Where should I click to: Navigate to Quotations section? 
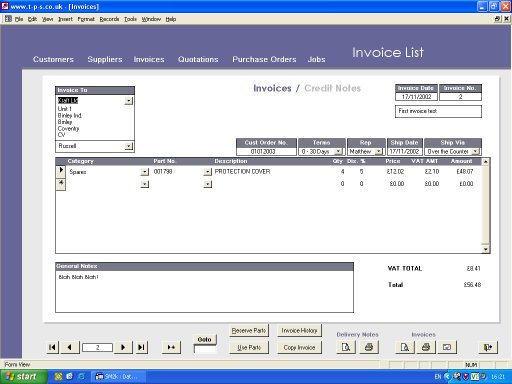[x=198, y=59]
